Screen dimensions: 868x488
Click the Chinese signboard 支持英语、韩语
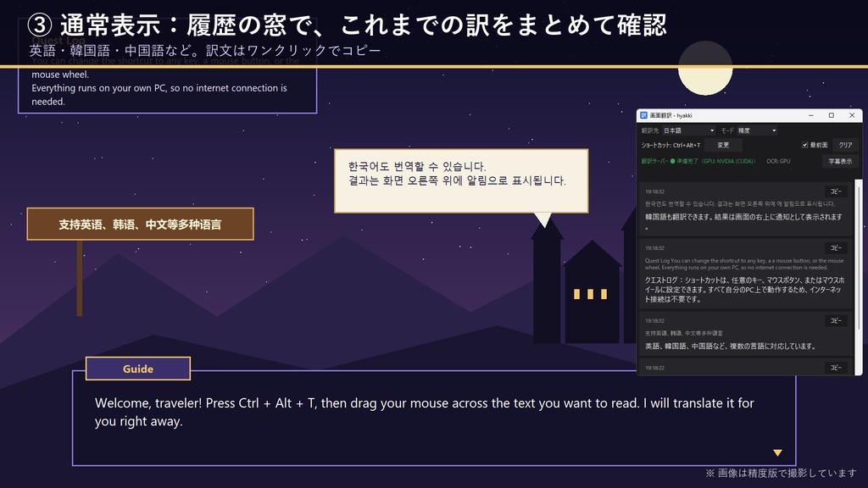click(140, 224)
